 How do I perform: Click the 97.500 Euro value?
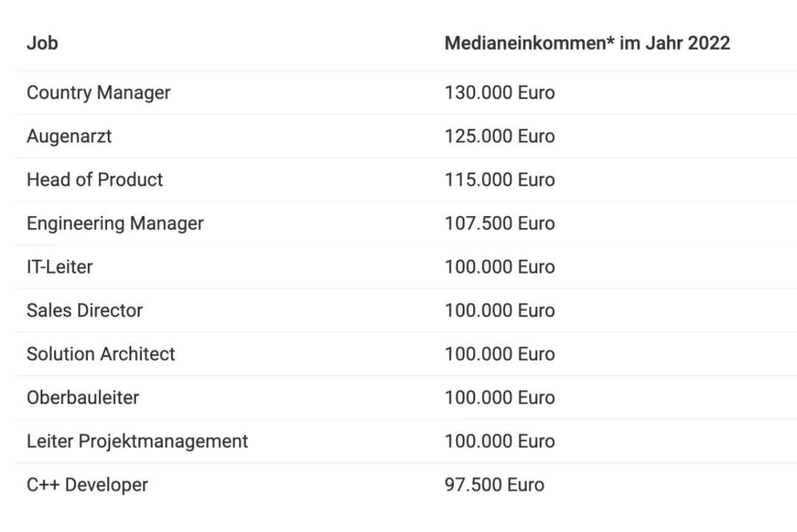pyautogui.click(x=494, y=485)
